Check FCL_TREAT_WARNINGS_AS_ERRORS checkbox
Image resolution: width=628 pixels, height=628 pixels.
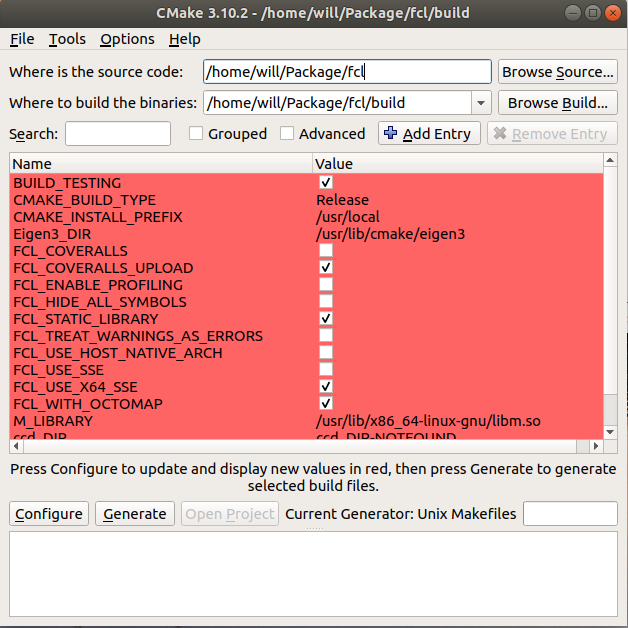pyautogui.click(x=326, y=335)
